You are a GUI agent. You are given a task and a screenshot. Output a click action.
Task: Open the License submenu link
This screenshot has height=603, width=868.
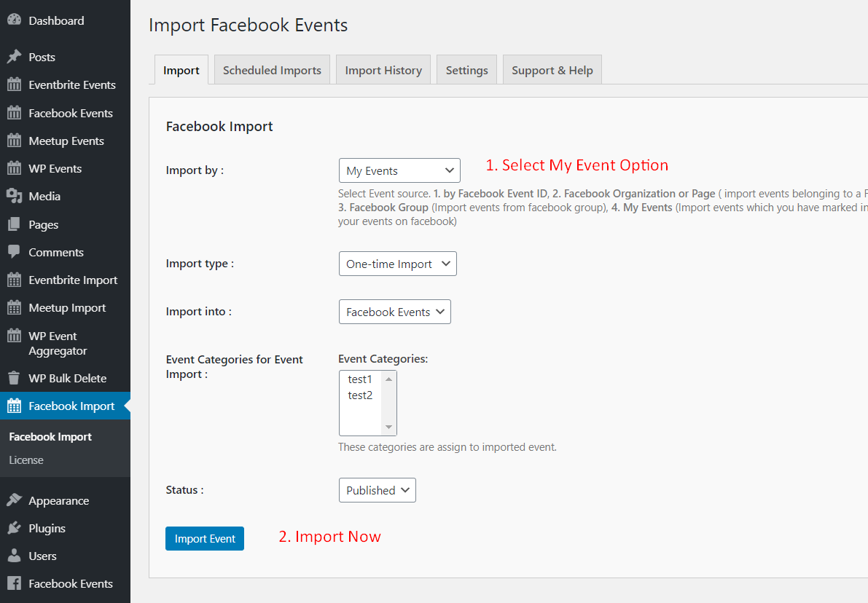pos(26,460)
